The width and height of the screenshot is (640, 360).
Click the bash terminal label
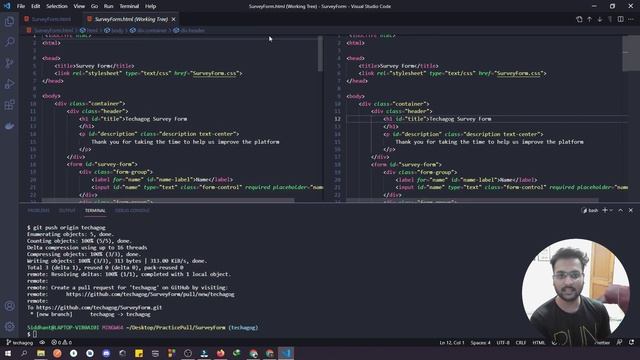click(x=590, y=210)
